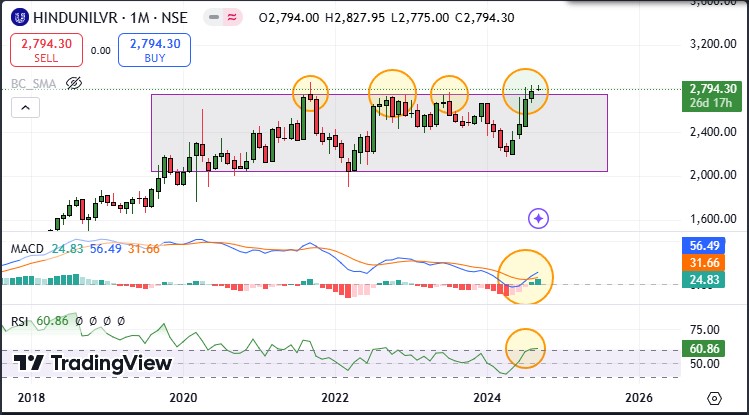Screen dimensions: 749x415
Task: Click the RSI indicator label
Action: [x=20, y=321]
